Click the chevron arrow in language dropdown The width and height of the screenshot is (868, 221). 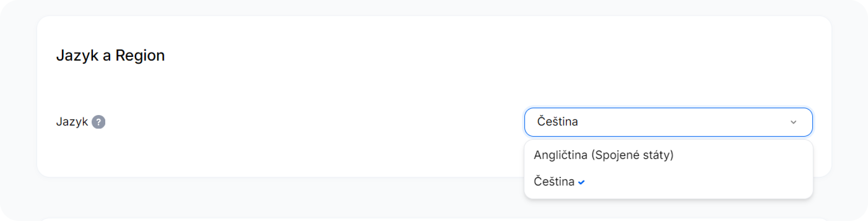pos(793,122)
